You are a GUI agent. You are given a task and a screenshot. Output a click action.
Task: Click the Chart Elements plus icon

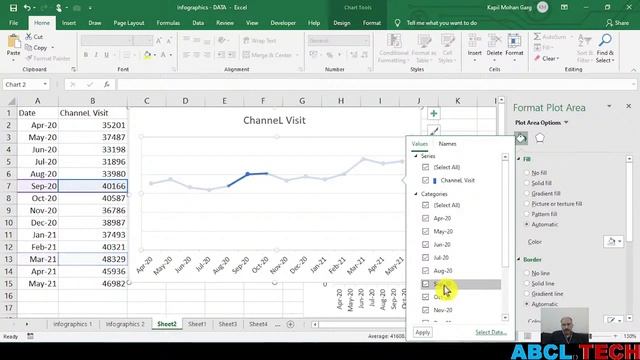[433, 113]
